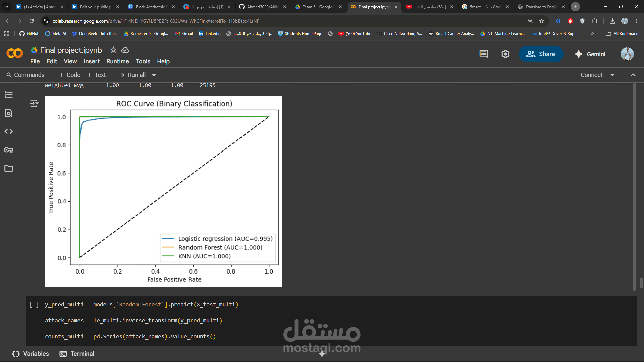Switch to Edit your public profile tab
The width and height of the screenshot is (644, 362).
point(96,7)
